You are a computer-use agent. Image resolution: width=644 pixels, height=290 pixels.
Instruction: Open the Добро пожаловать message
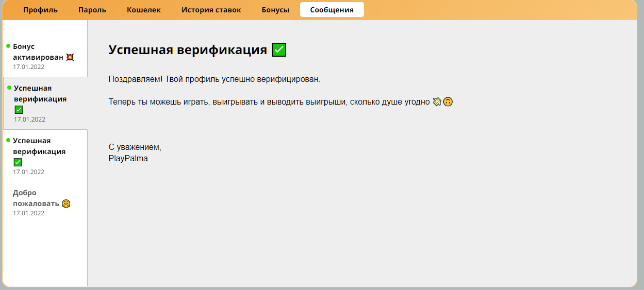pyautogui.click(x=36, y=198)
